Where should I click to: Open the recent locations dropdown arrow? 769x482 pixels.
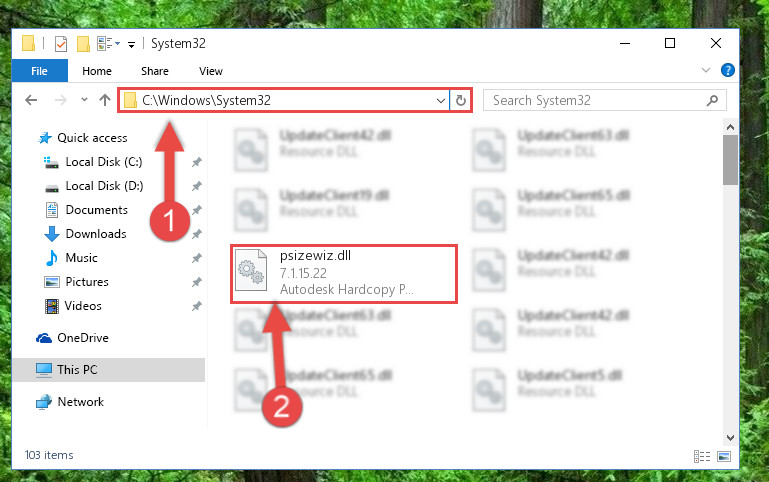(x=84, y=100)
